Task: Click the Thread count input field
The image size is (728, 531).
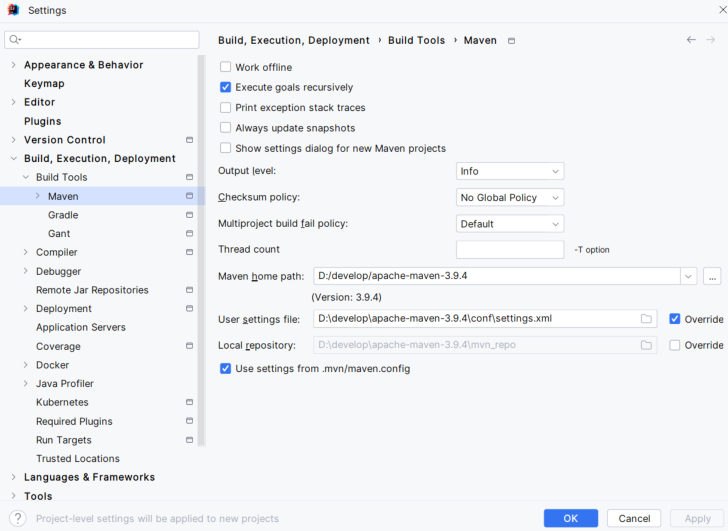Action: click(510, 250)
